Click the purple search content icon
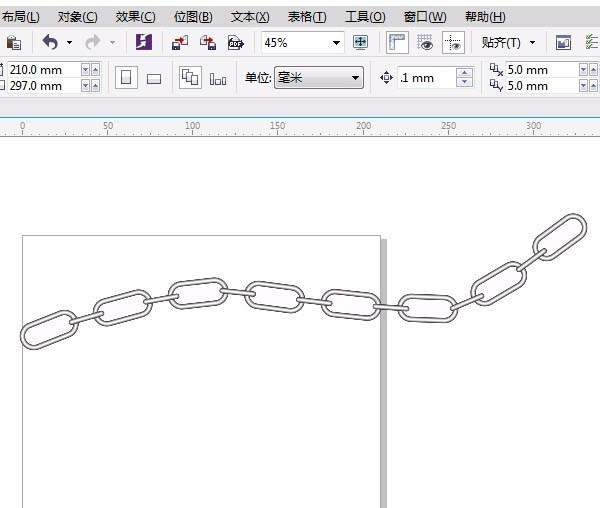600x508 pixels. pyautogui.click(x=144, y=42)
